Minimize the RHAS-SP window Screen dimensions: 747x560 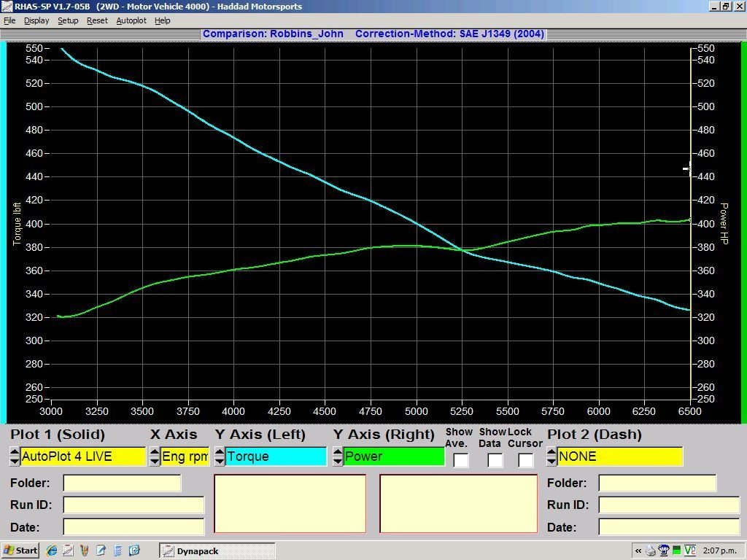tap(714, 6)
